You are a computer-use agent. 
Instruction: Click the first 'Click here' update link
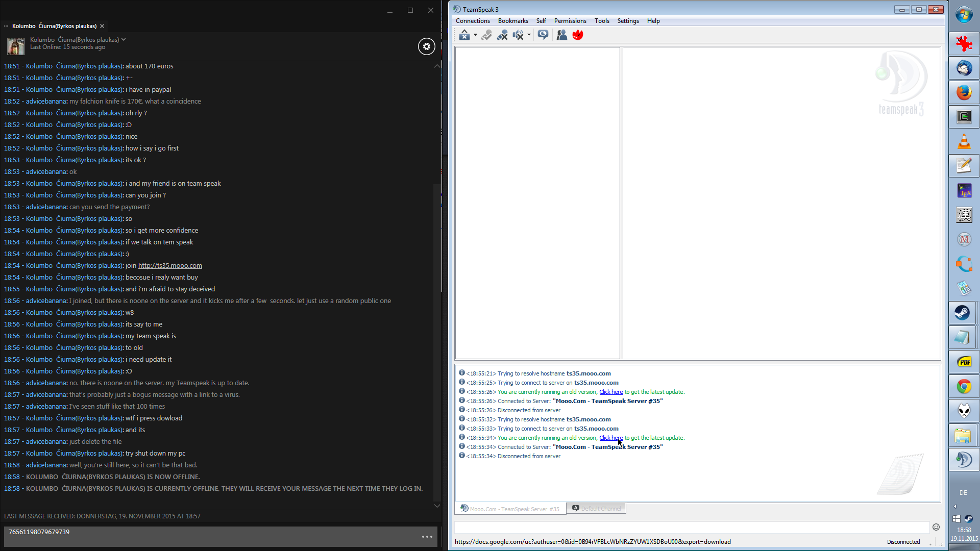[610, 392]
